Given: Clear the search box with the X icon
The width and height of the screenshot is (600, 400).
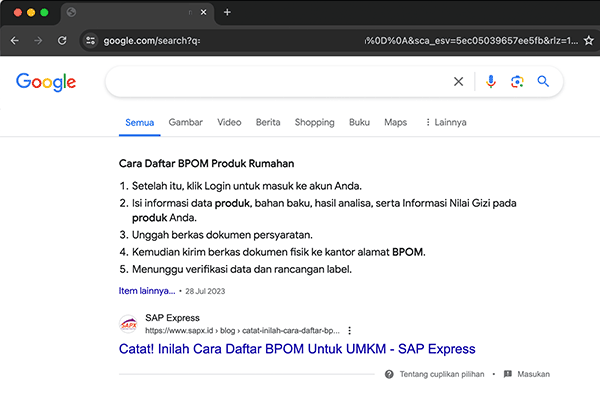Looking at the screenshot, I should click(458, 82).
